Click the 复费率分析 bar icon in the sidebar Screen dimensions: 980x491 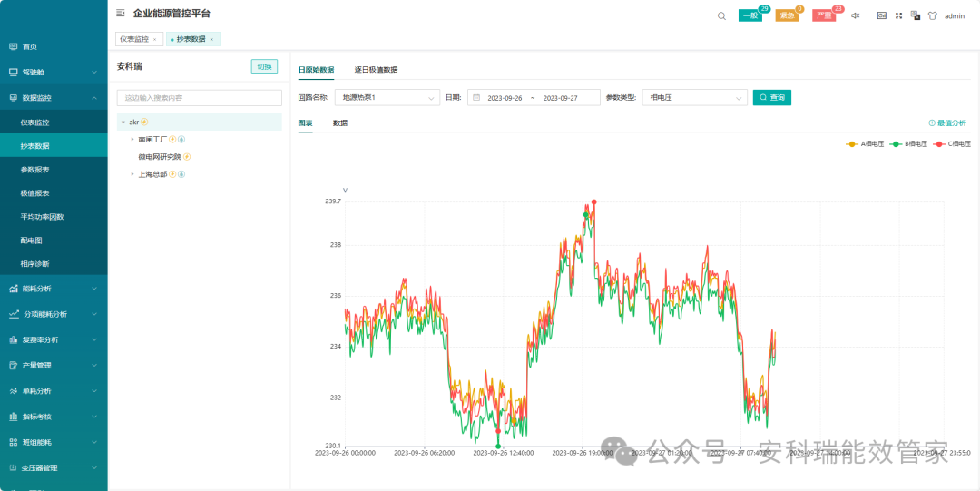click(x=13, y=339)
